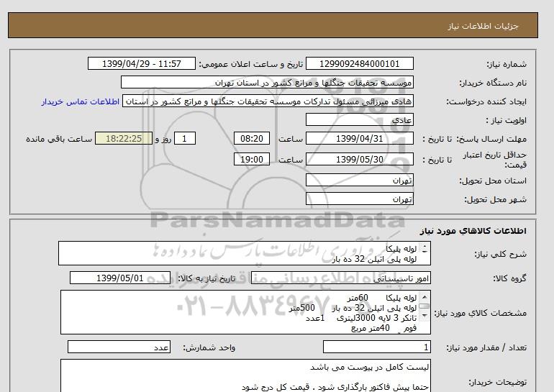Click the label حداقل تاریخ اعتبار قیمت

click(495, 160)
